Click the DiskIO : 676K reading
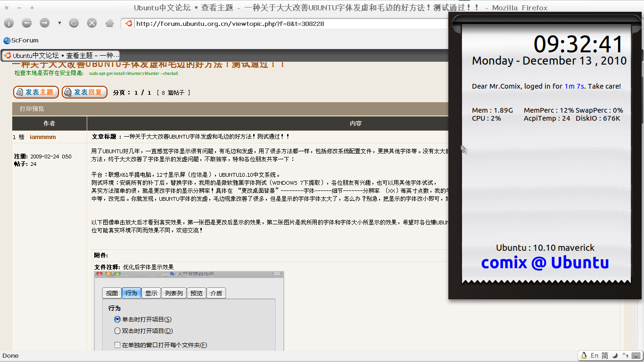 [598, 118]
